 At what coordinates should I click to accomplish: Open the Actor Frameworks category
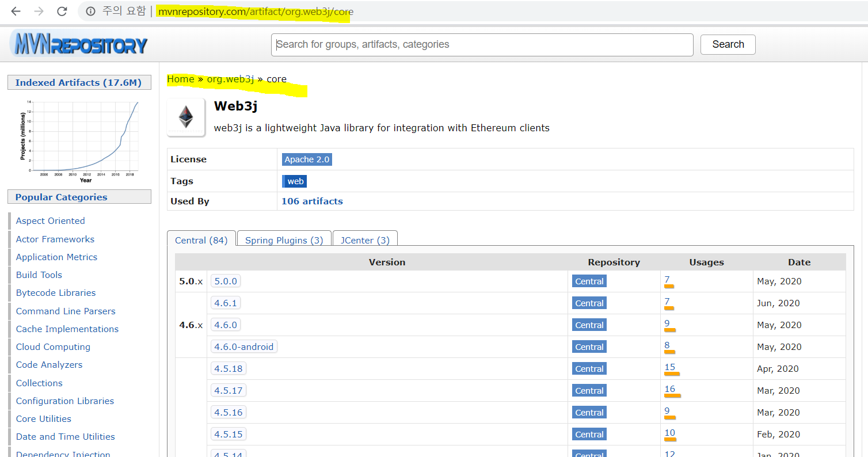tap(55, 239)
